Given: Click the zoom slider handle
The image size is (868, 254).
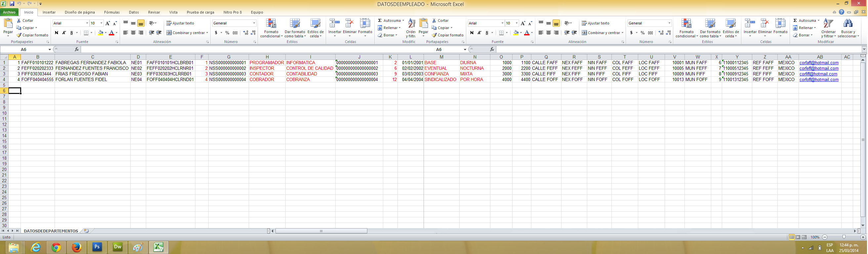Looking at the screenshot, I should [844, 237].
